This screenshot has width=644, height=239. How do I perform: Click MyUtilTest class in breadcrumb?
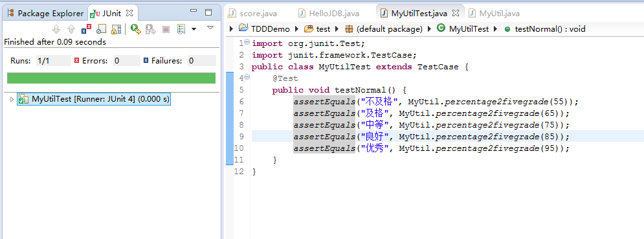[x=469, y=28]
